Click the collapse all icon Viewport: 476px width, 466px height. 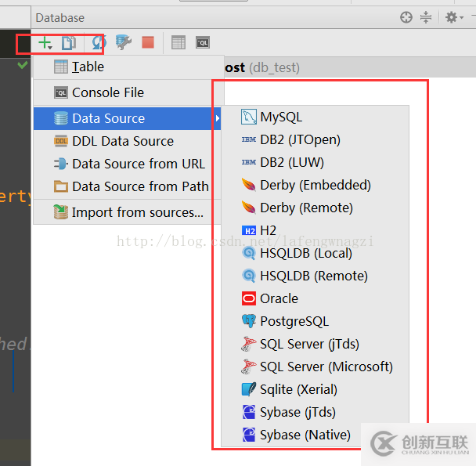coord(426,17)
